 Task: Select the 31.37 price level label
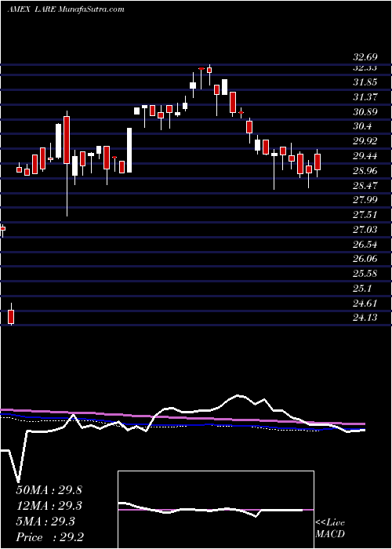click(365, 97)
